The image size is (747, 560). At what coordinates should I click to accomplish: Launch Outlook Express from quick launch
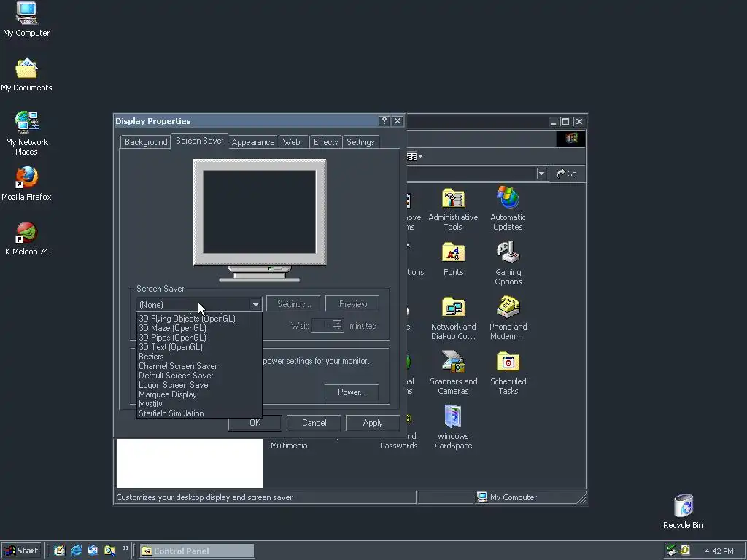coord(93,551)
